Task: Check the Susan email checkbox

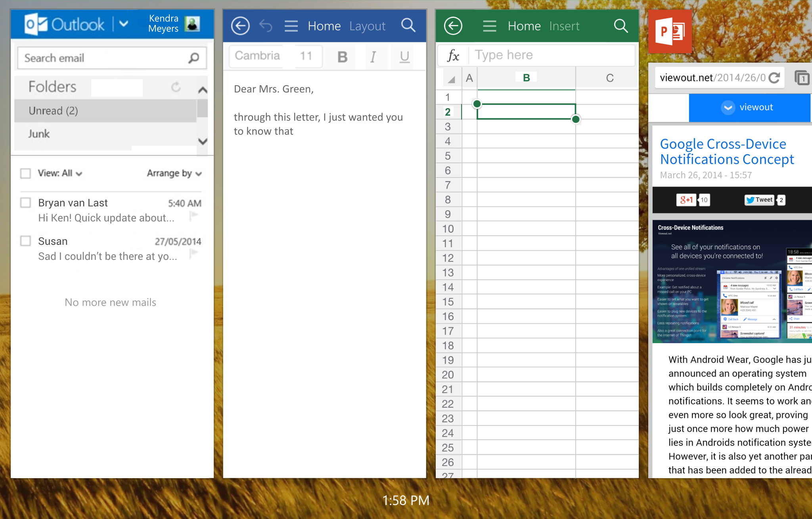Action: point(25,241)
